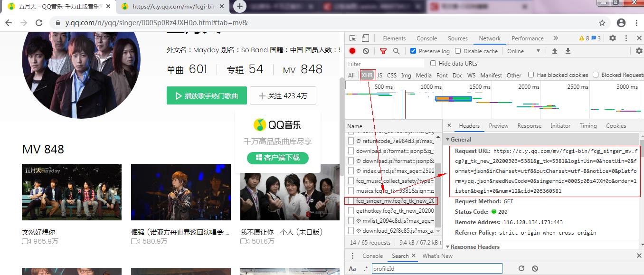The height and width of the screenshot is (275, 644).
Task: Click the browser address bar URL
Action: click(157, 23)
